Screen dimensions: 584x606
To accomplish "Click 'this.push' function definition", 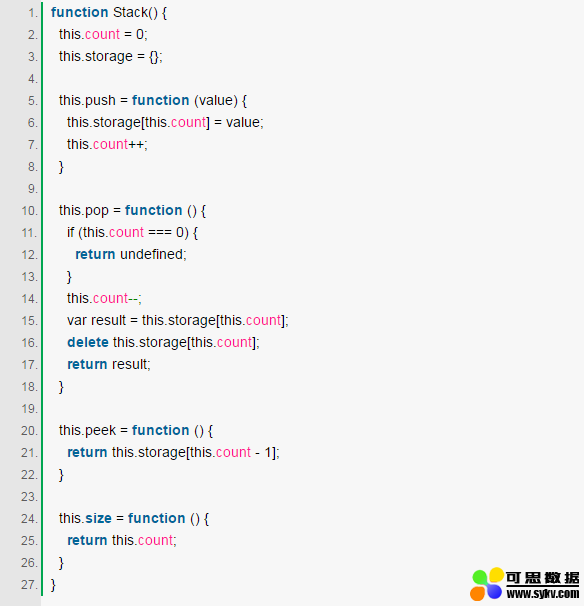I will (153, 100).
